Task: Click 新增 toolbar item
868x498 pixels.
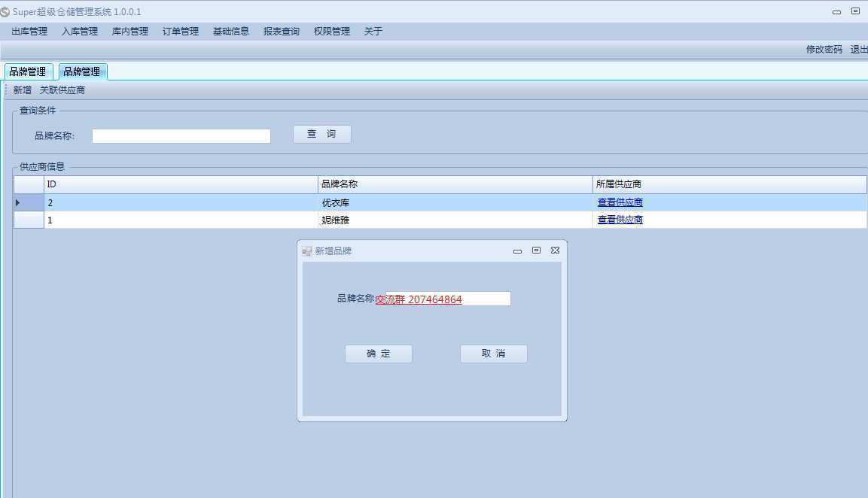Action: coord(23,90)
